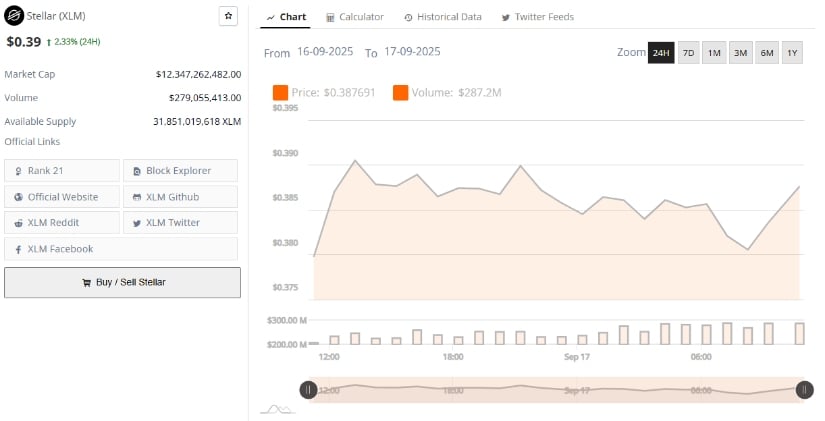Click the left range slider handle
825x421 pixels.
click(x=309, y=390)
